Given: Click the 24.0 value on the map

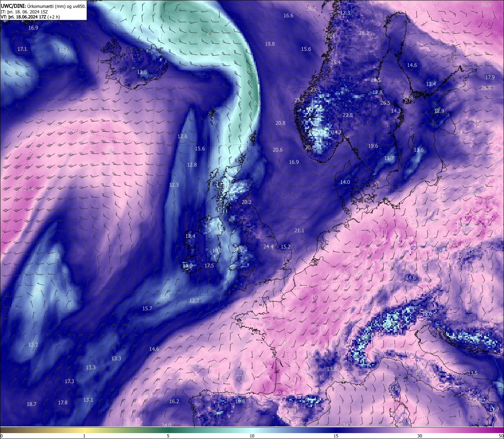Looking at the screenshot, I should click(166, 425).
